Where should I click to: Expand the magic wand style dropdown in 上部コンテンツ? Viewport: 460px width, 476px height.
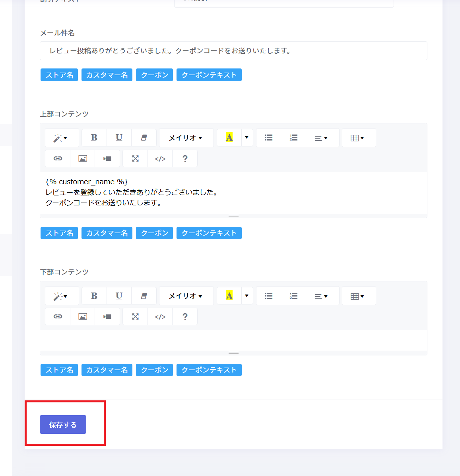[x=61, y=138]
